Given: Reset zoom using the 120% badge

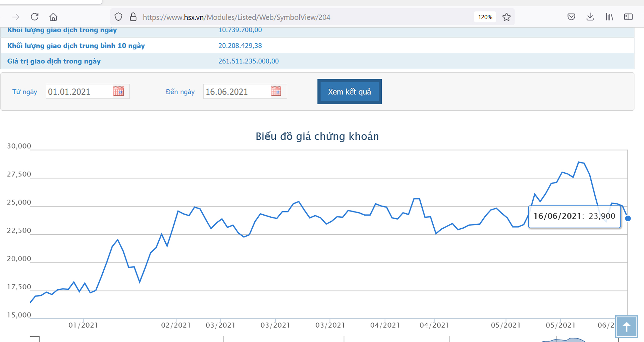Looking at the screenshot, I should [485, 17].
